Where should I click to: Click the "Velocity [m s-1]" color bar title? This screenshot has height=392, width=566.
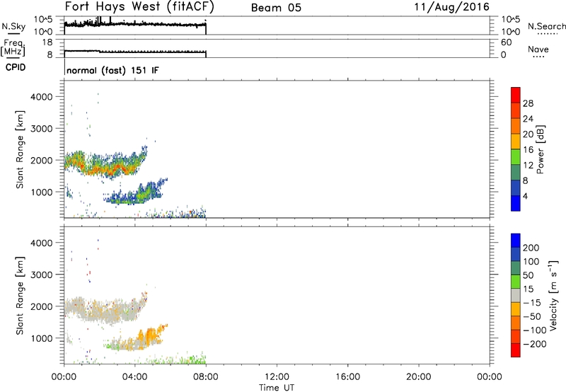pos(553,295)
